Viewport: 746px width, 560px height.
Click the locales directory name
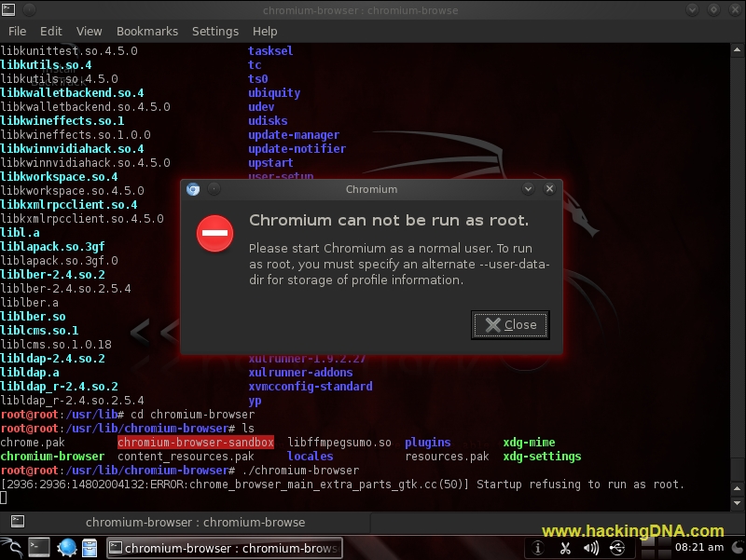tap(310, 457)
